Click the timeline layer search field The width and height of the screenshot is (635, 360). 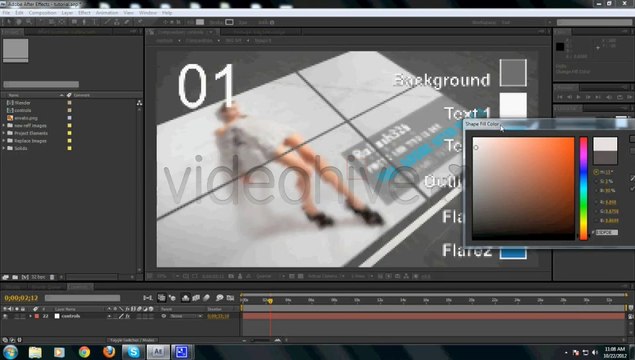pyautogui.click(x=82, y=298)
